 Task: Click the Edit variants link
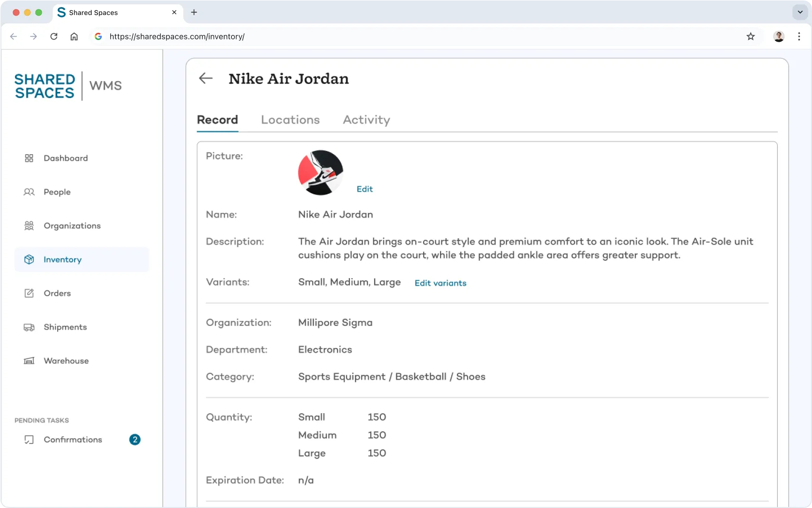point(440,283)
